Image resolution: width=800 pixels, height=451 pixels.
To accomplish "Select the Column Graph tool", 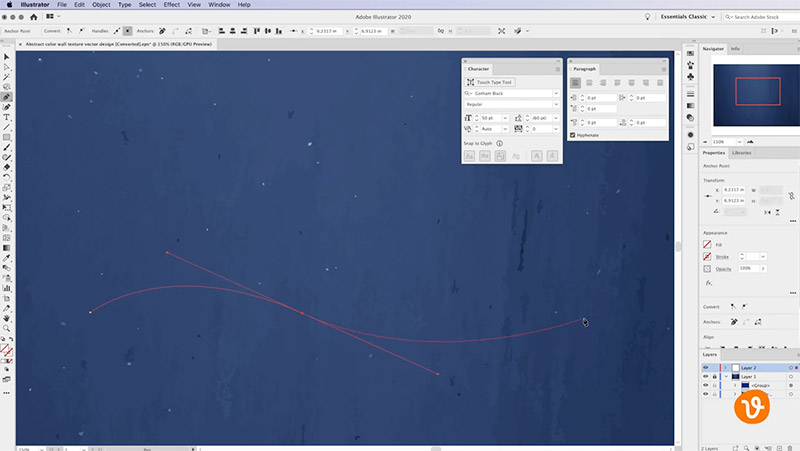I will (7, 288).
